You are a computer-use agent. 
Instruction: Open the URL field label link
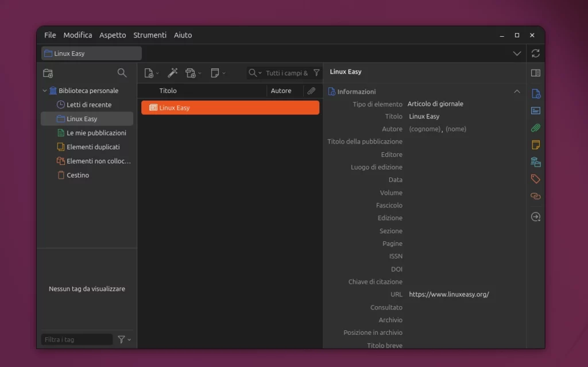396,294
